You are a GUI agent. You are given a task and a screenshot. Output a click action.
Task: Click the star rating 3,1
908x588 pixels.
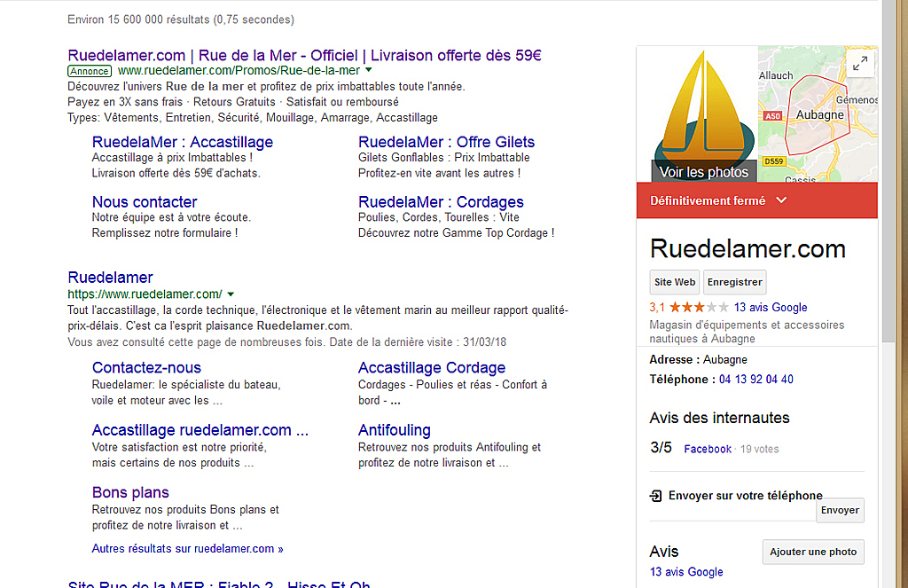tap(689, 308)
